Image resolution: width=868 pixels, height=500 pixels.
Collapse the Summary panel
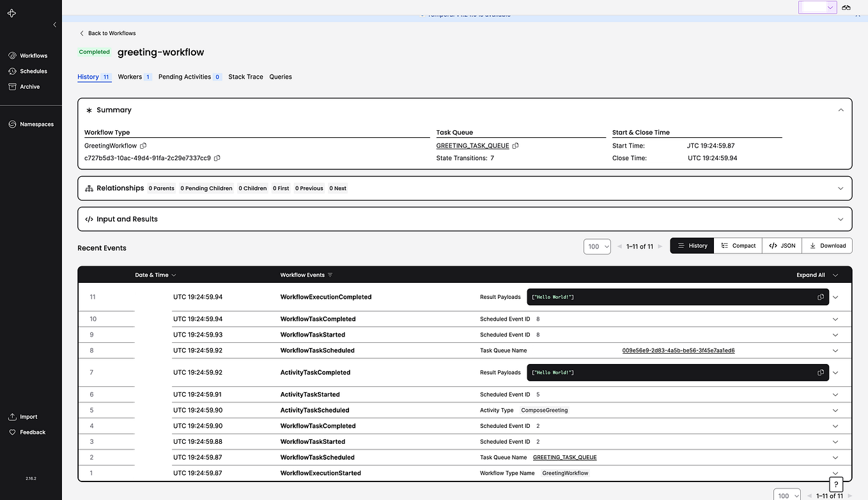(x=841, y=109)
